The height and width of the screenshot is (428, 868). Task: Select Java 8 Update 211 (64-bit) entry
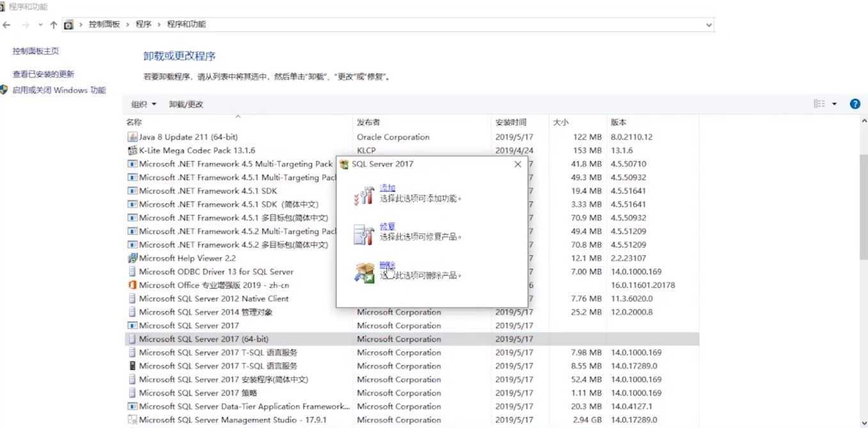click(x=188, y=137)
